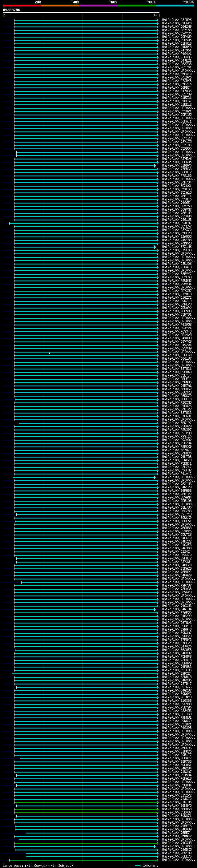The height and width of the screenshot is (868, 197).
Task: Open hit UniRef100_Q9USW5
Action: tap(177, 40)
